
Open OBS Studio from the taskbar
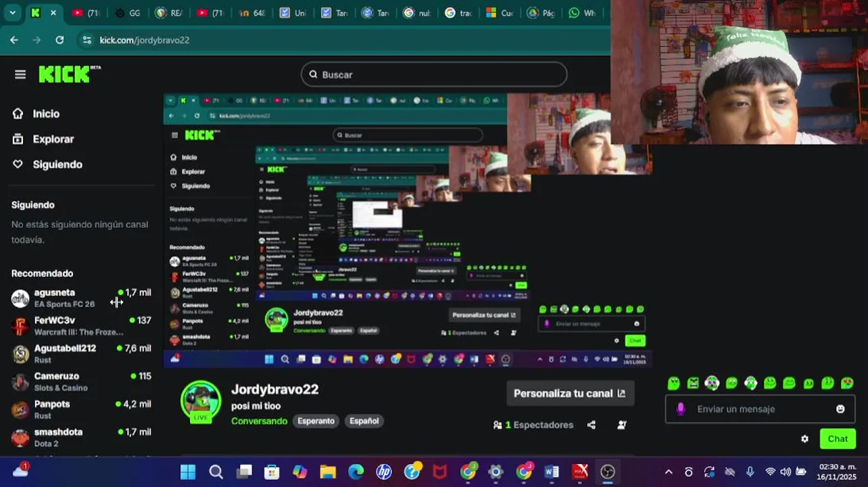click(608, 471)
